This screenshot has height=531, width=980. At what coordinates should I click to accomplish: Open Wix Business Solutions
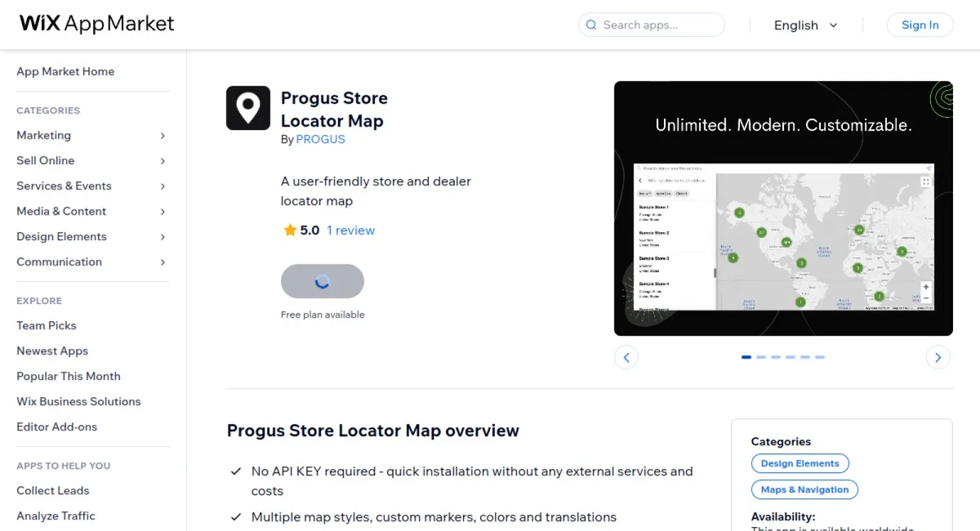point(78,401)
